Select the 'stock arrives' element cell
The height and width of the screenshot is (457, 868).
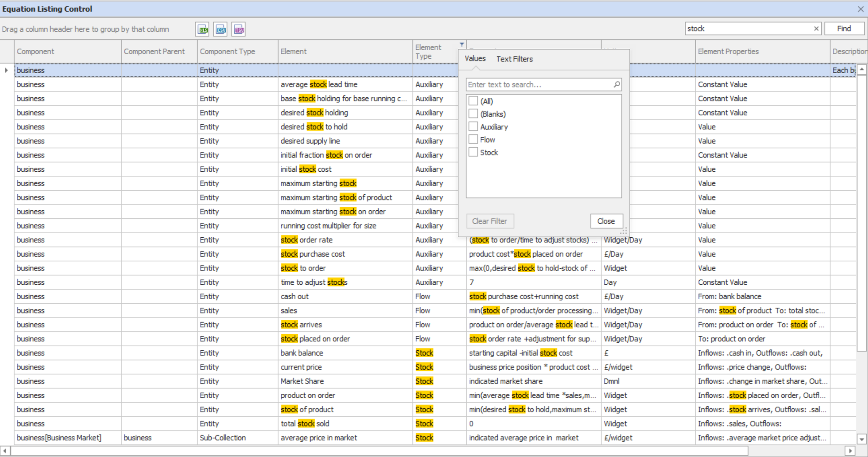click(x=345, y=325)
